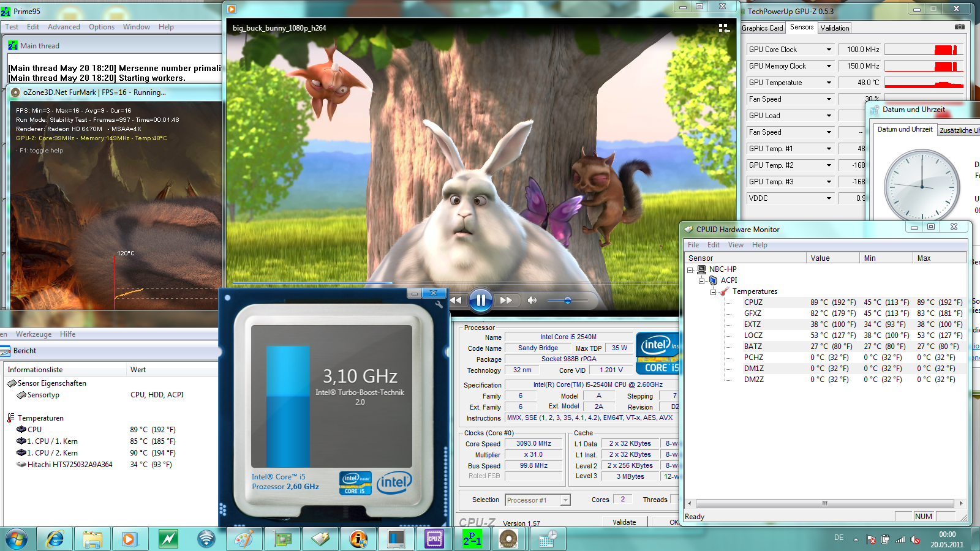Open Paint from the taskbar
The image size is (980, 551).
click(244, 539)
